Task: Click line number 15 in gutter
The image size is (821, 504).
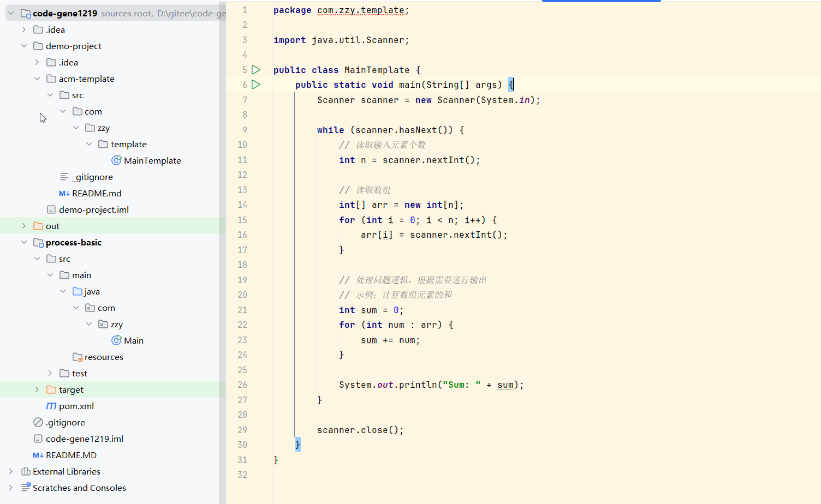Action: [x=242, y=220]
